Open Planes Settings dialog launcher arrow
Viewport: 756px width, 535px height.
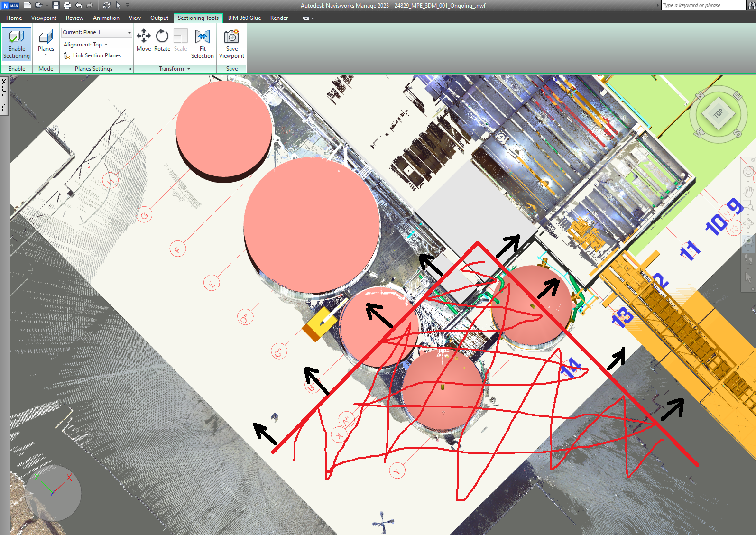(129, 69)
